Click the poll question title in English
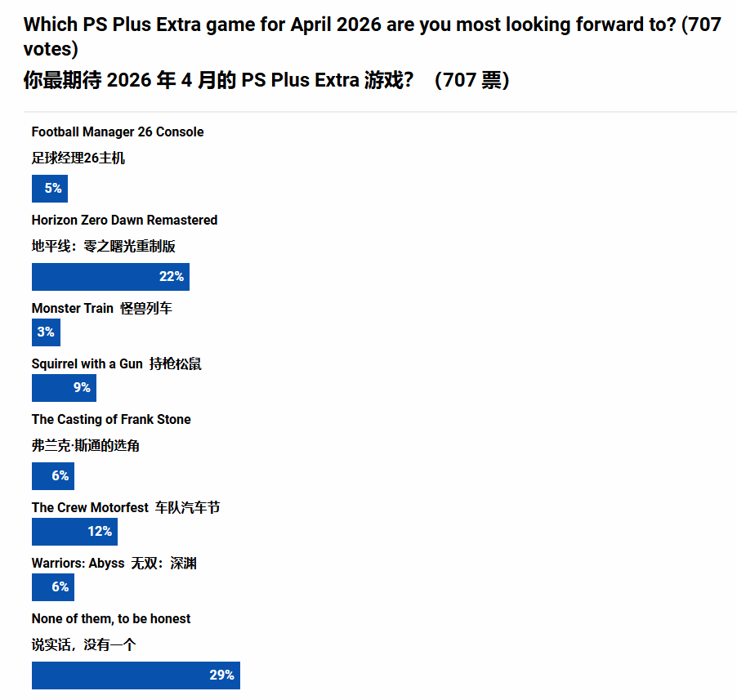The height and width of the screenshot is (700, 737). click(x=372, y=37)
